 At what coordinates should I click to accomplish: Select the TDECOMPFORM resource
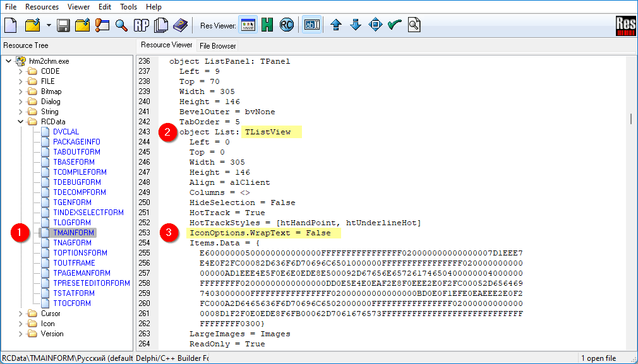point(80,192)
